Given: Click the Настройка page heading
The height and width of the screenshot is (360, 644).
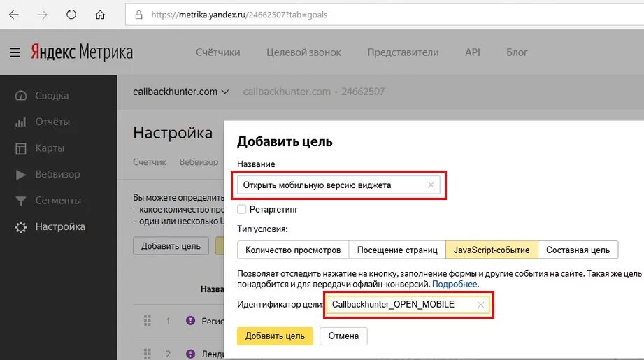Looking at the screenshot, I should (173, 133).
